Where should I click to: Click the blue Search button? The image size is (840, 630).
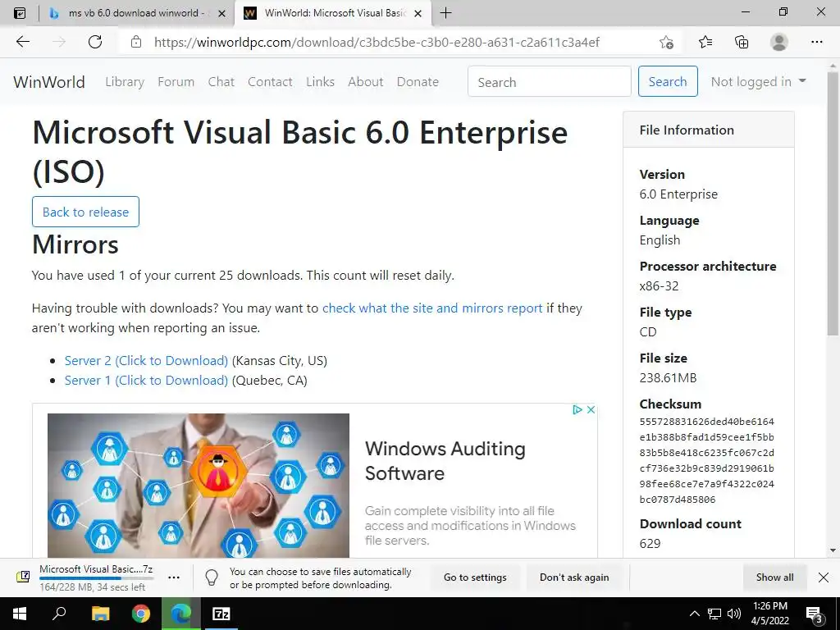pos(668,81)
